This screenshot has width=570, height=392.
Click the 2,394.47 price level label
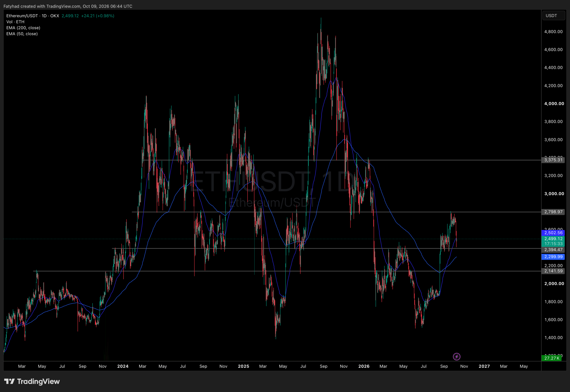point(553,249)
